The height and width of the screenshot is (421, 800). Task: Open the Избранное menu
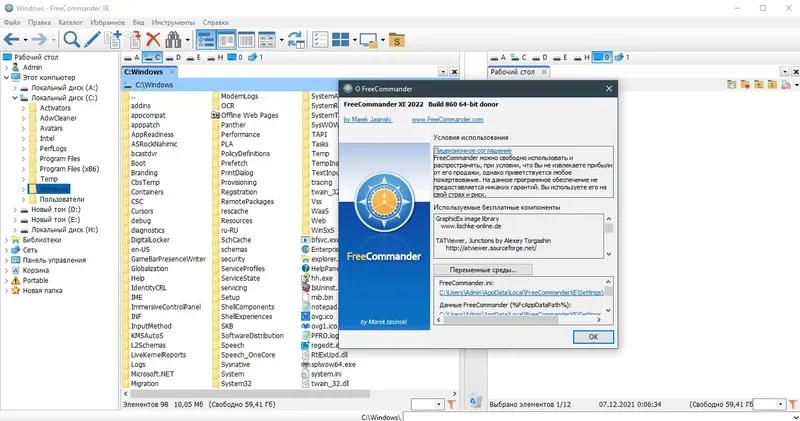108,22
